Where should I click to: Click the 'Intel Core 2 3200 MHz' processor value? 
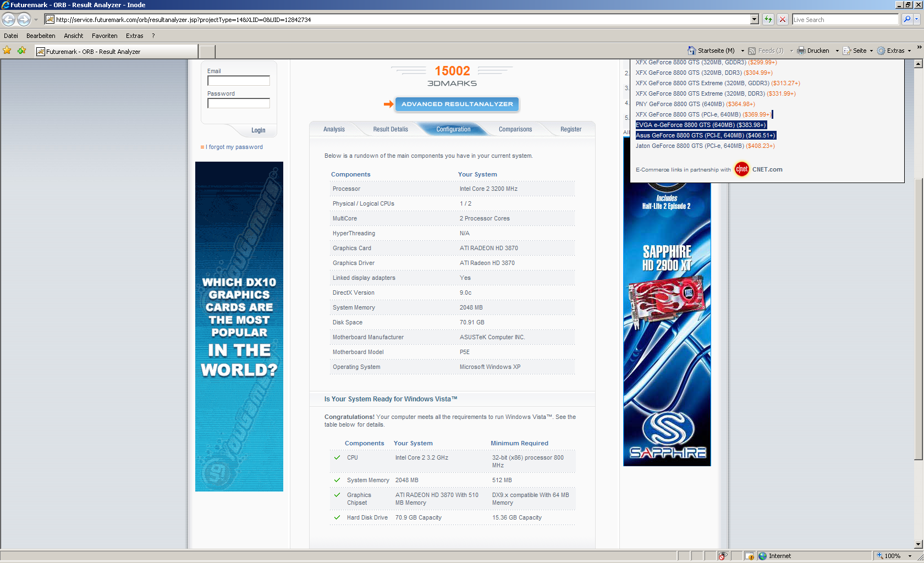coord(488,189)
